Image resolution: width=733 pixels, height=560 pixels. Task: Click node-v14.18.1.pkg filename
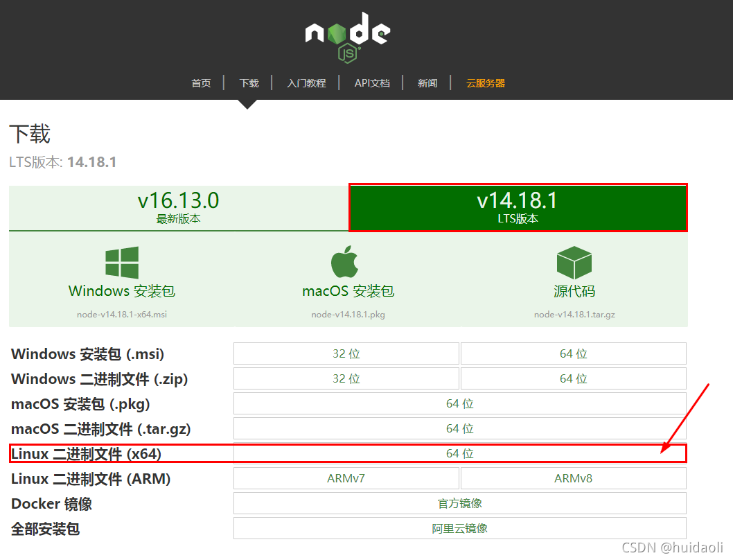point(348,315)
